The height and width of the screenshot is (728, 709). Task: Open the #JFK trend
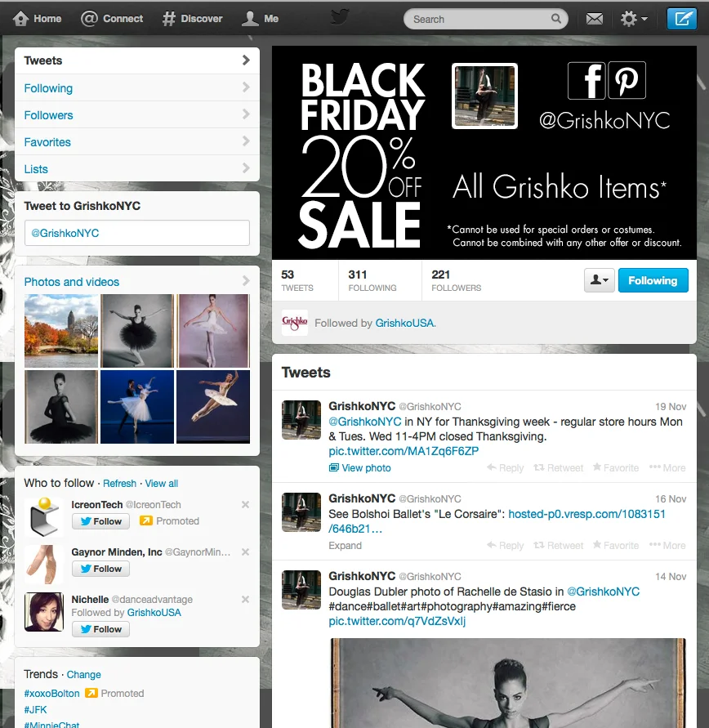click(35, 709)
